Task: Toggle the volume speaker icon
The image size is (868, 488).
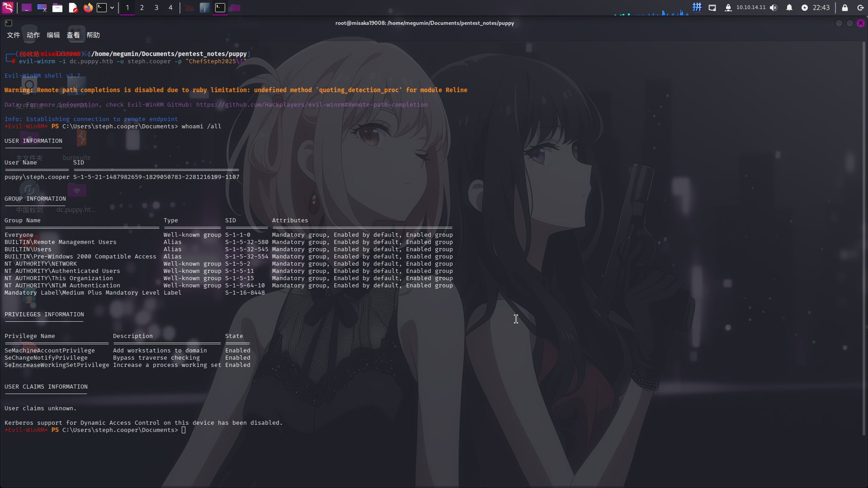Action: point(774,8)
